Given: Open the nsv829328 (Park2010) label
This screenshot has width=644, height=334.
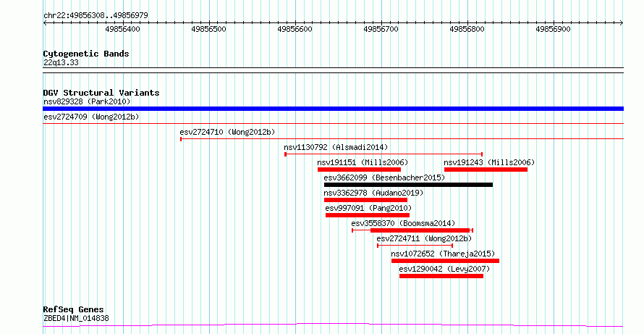Looking at the screenshot, I should tap(87, 101).
